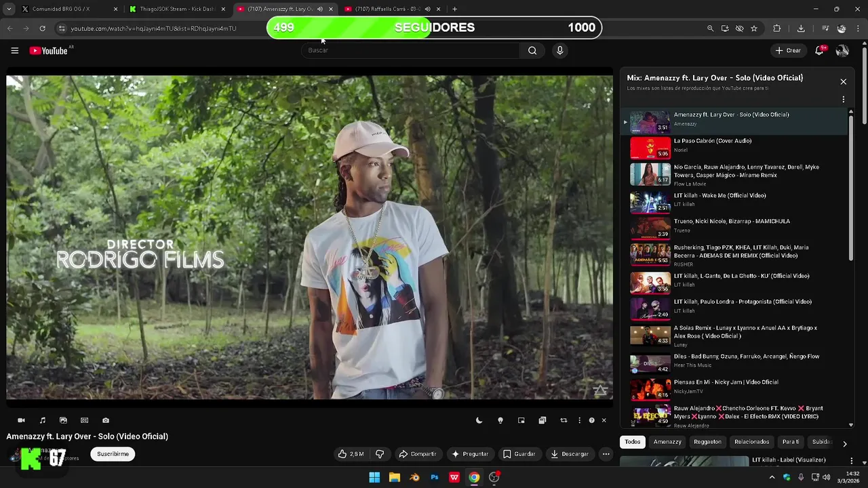Click the CC captions icon below player
Image resolution: width=868 pixels, height=488 pixels.
[84, 420]
